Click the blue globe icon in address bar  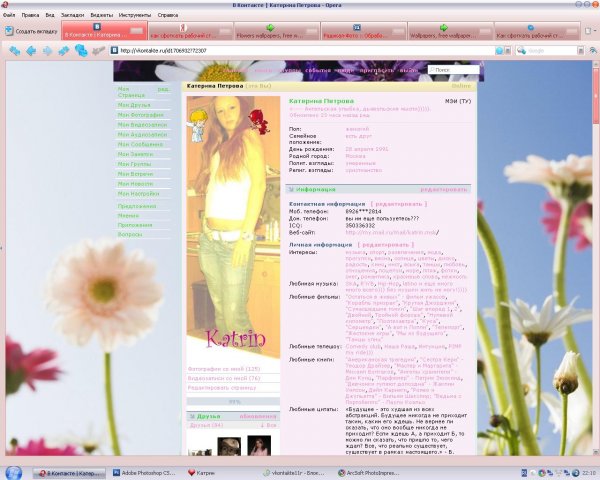(x=499, y=51)
